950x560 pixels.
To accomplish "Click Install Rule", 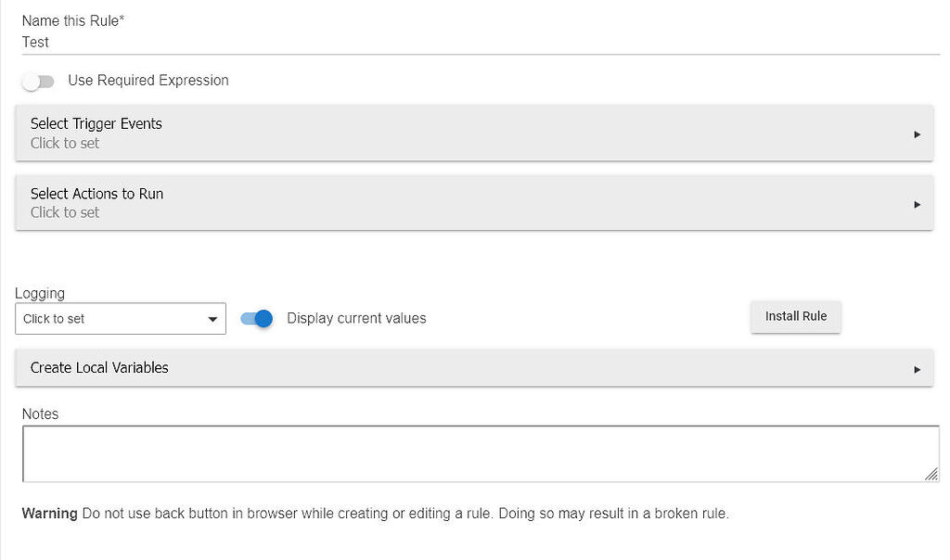I will click(795, 316).
